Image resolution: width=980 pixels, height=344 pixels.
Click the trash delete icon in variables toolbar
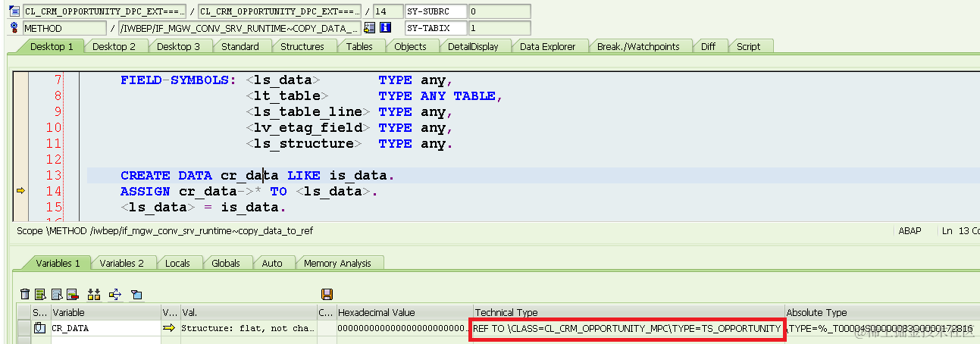25,294
